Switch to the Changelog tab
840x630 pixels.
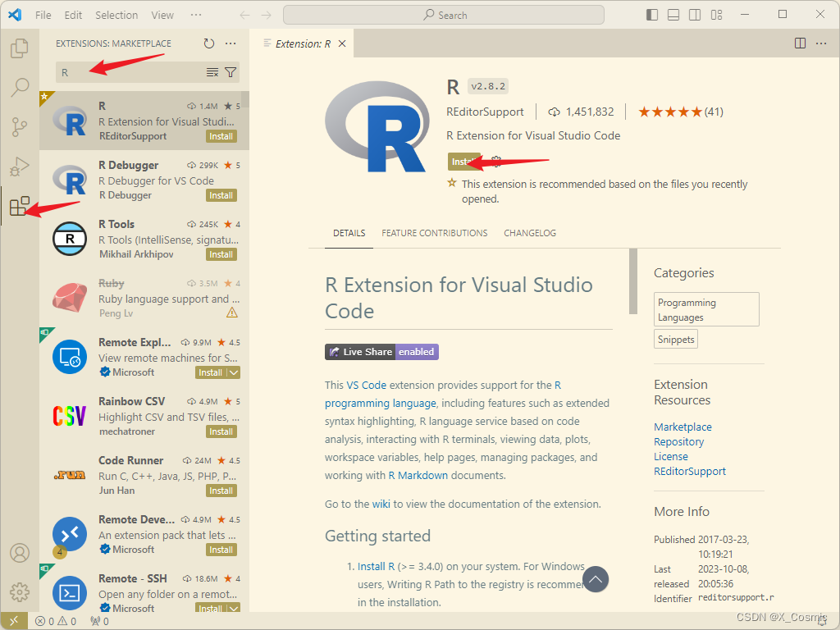(x=530, y=233)
